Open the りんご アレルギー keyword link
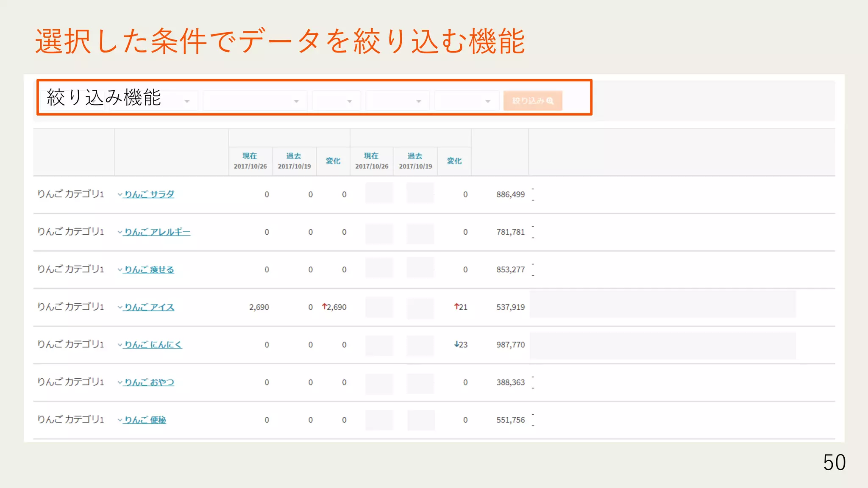The width and height of the screenshot is (868, 488). click(157, 232)
